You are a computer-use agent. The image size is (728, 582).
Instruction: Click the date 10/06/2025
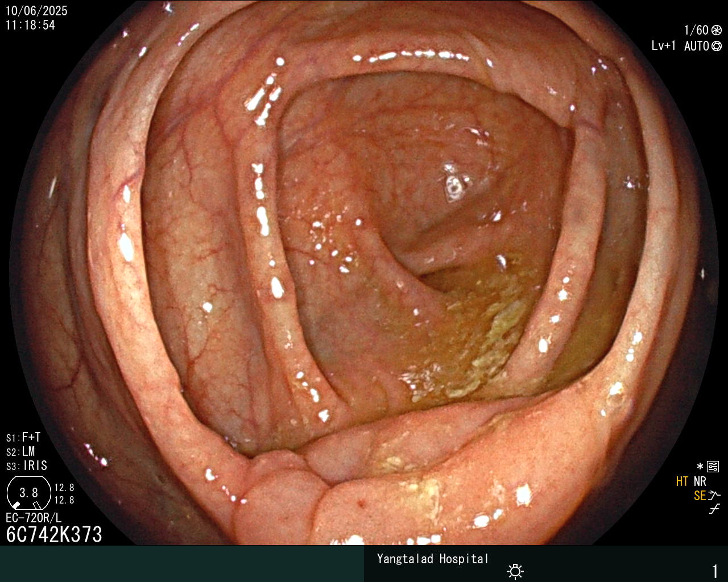36,11
